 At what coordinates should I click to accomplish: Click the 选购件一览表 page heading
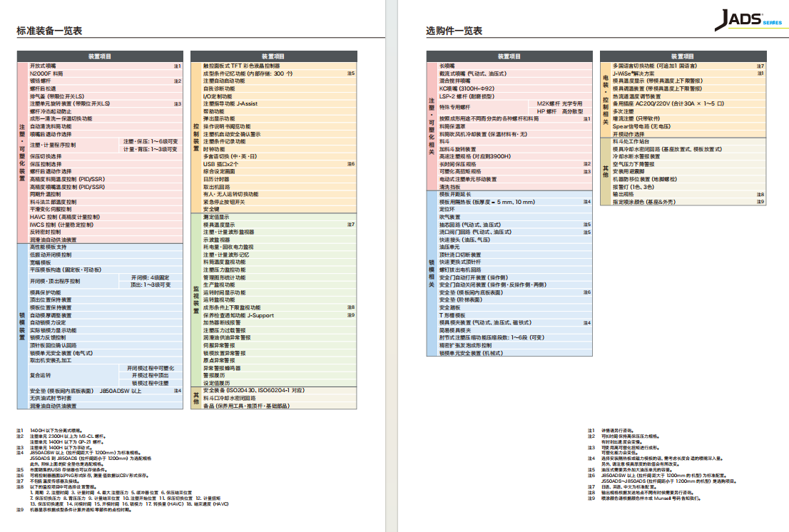pyautogui.click(x=454, y=31)
